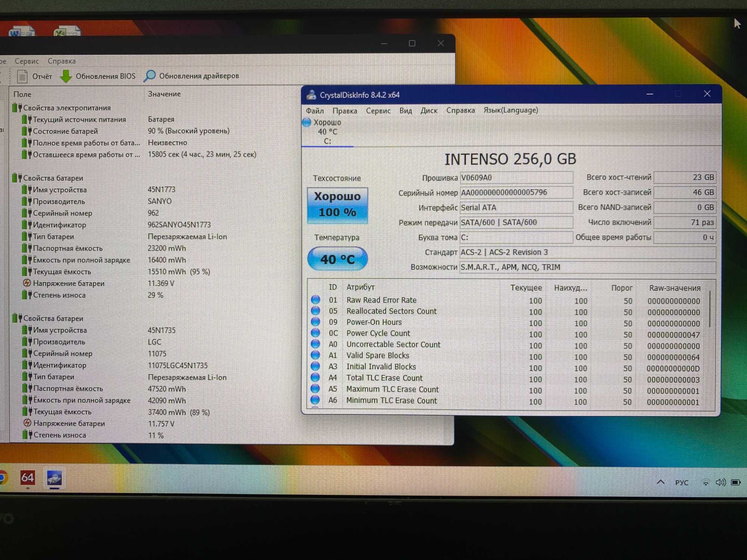Click the Отчёт document icon
The image size is (747, 560).
coord(22,76)
